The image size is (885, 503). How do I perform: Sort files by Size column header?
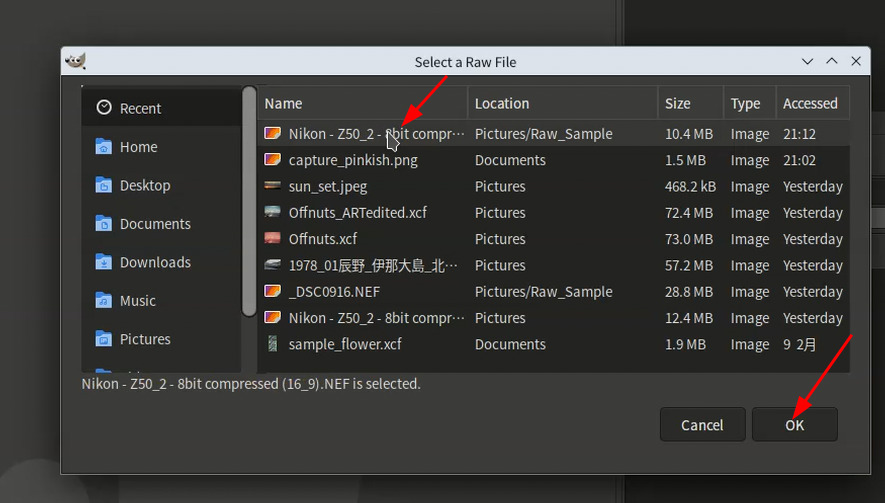(690, 103)
